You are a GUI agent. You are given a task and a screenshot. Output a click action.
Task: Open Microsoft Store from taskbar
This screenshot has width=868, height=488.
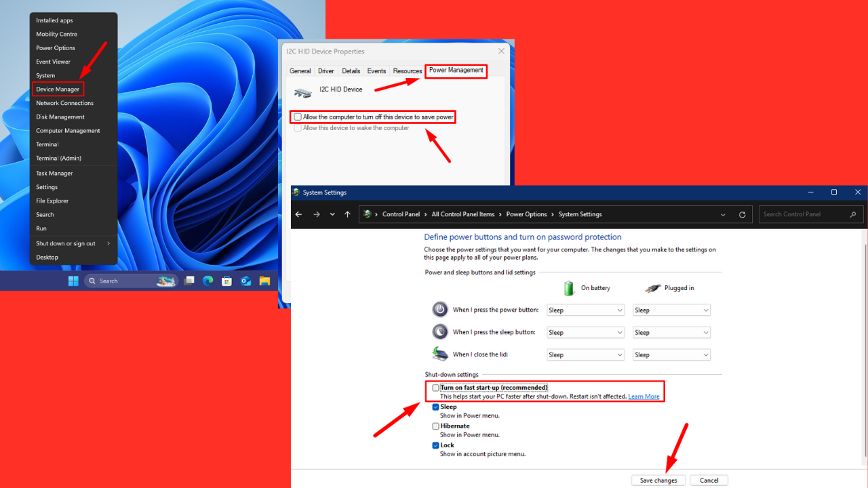point(227,281)
